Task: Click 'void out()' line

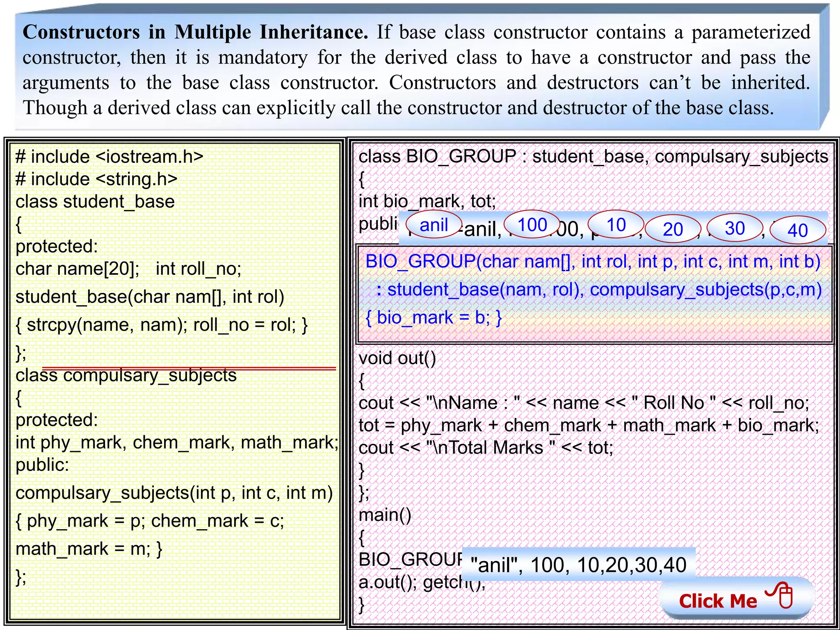Action: 397,358
